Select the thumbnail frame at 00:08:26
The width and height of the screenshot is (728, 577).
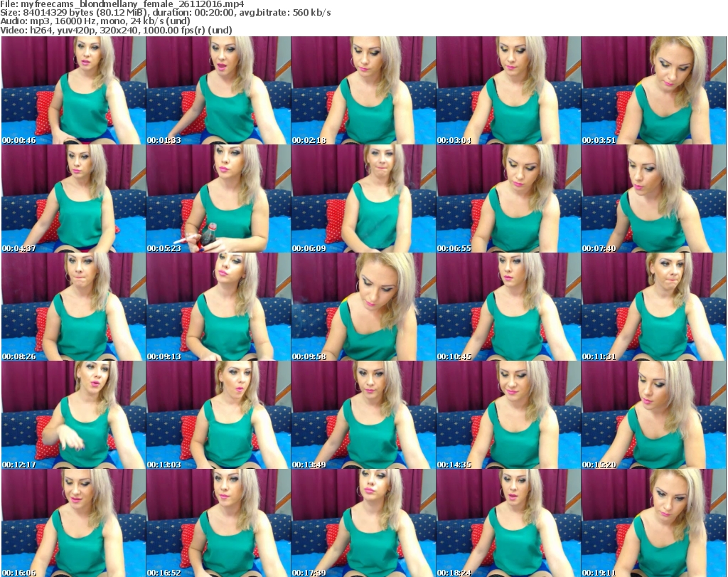[73, 307]
